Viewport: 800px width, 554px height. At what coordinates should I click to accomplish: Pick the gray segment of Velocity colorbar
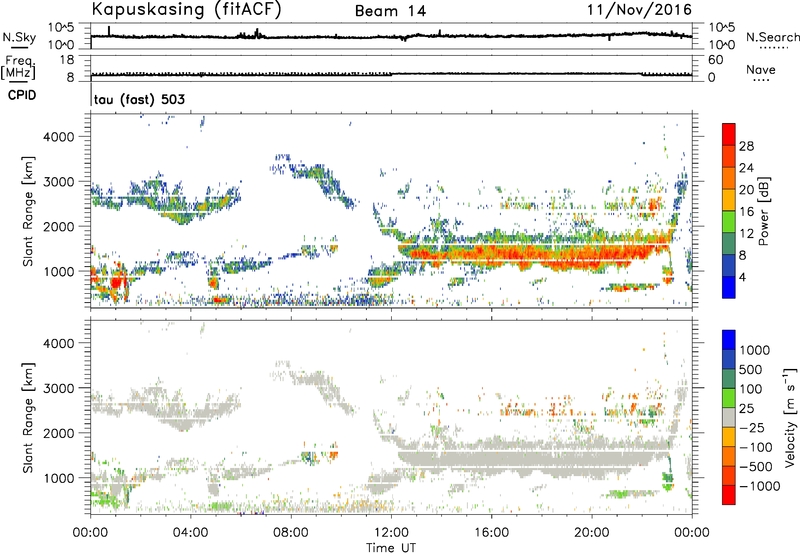click(x=729, y=418)
